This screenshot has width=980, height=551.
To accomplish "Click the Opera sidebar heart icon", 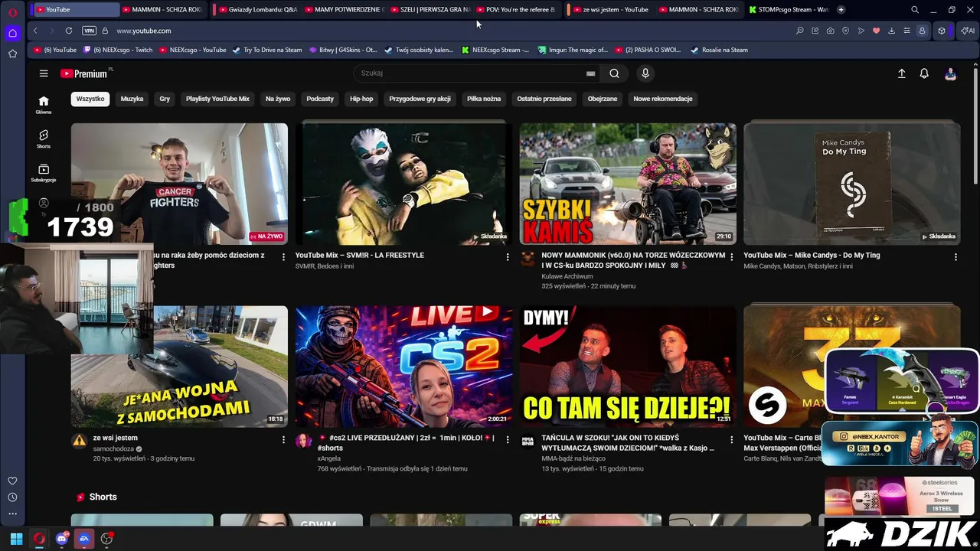I will point(12,481).
